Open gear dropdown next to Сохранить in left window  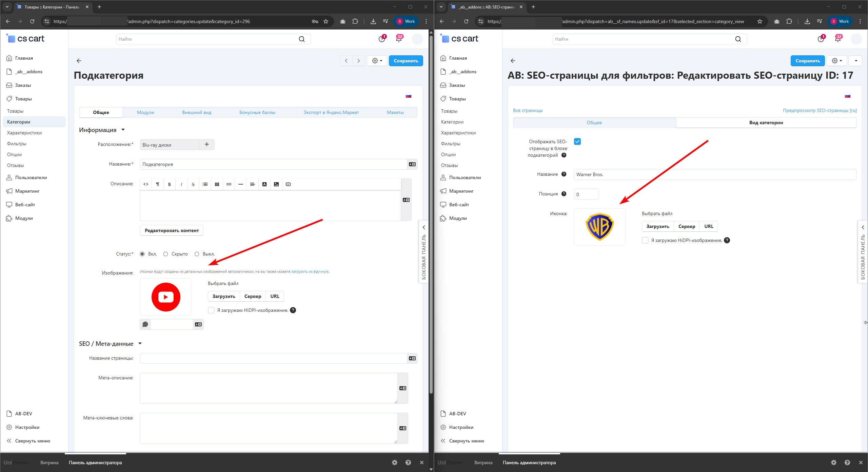[x=377, y=61]
